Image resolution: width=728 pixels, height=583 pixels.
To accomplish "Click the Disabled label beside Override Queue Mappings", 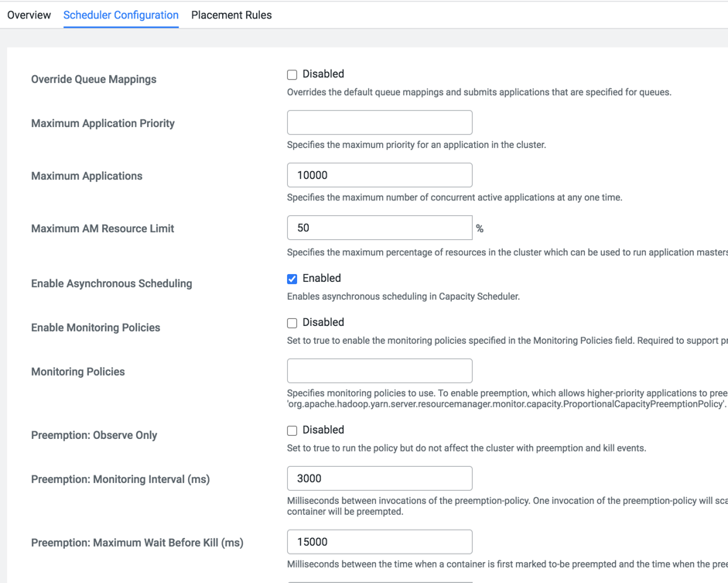I will tap(323, 74).
